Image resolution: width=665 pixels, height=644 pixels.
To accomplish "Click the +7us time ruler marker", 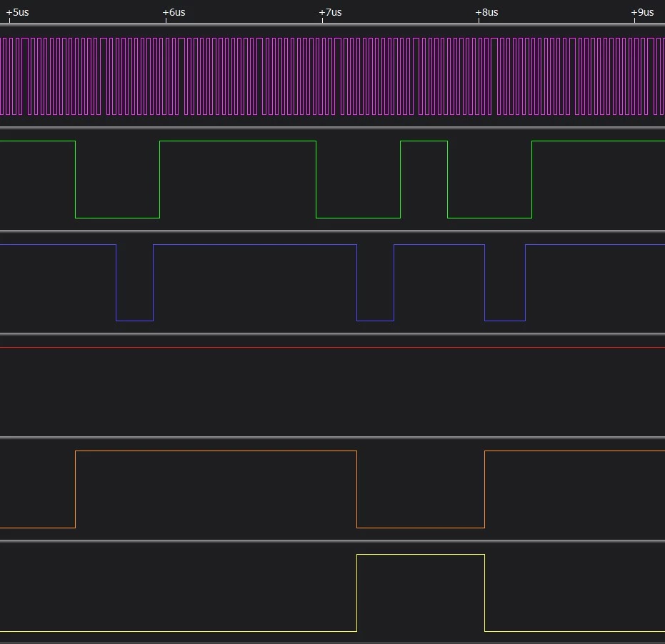I will point(331,12).
